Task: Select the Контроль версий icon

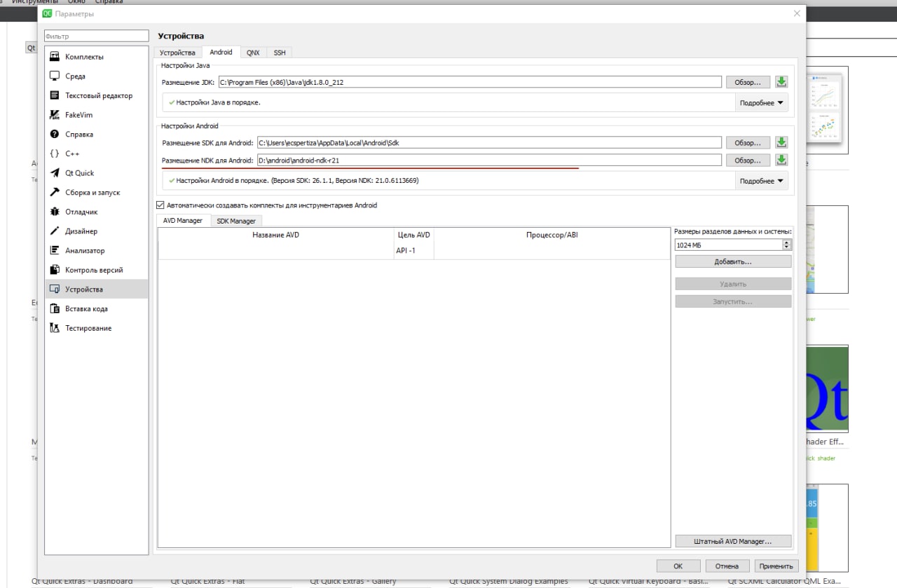Action: [55, 270]
